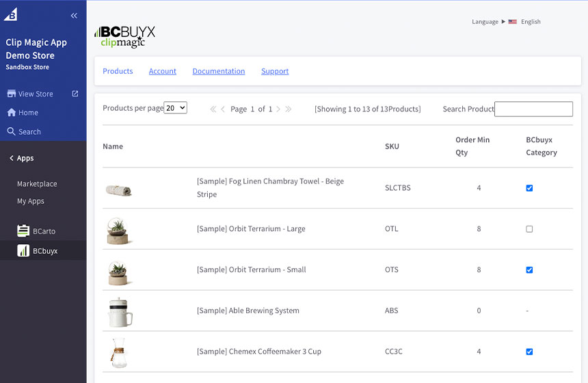Viewport: 588px width, 383px height.
Task: Collapse the Apps menu back chevron
Action: point(12,159)
